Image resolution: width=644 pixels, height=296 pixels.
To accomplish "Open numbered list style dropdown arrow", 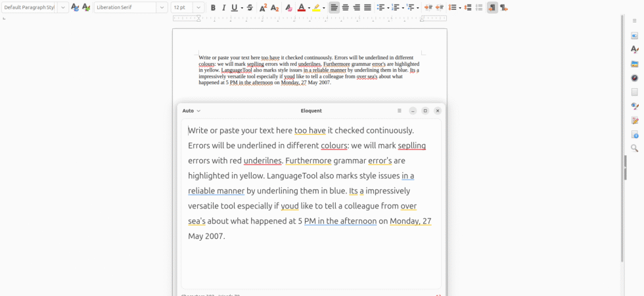I will point(403,7).
